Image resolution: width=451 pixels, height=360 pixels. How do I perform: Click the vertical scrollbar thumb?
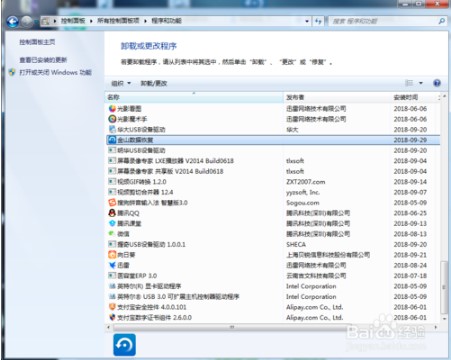[x=444, y=287]
